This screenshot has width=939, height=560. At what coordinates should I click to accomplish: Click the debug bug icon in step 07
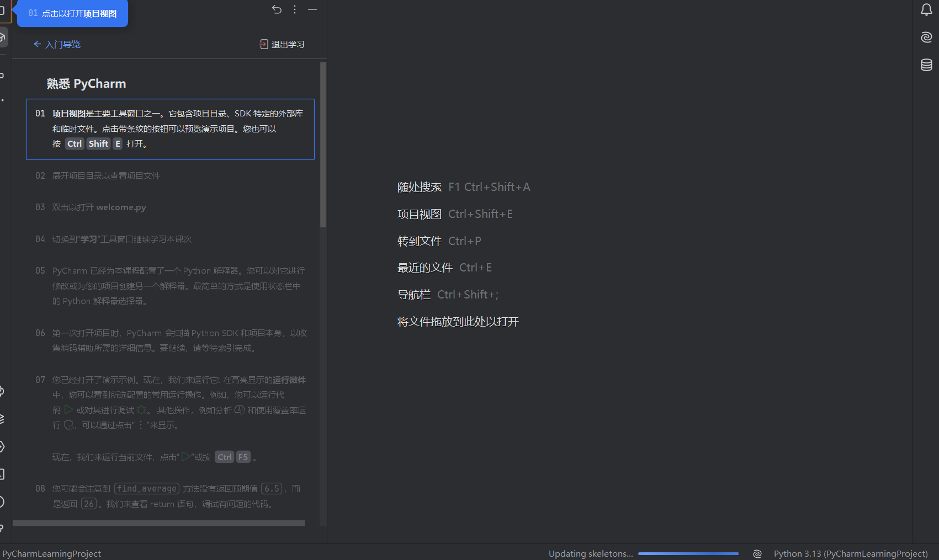141,410
